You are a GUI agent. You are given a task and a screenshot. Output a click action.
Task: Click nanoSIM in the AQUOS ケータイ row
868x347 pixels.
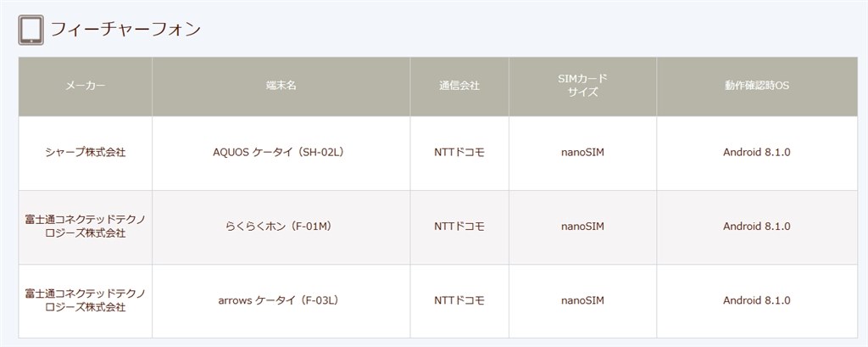click(582, 153)
